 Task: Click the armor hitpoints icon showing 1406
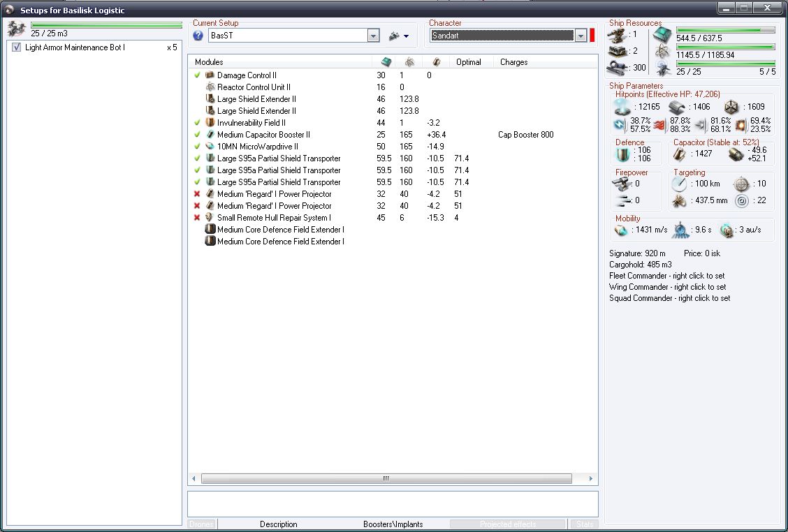coord(677,107)
